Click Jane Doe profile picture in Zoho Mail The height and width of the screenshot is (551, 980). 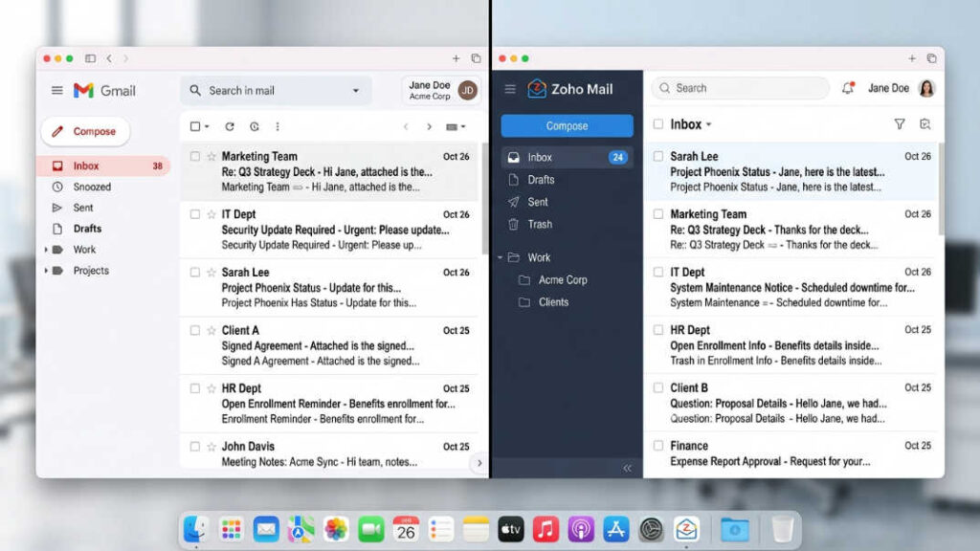(926, 88)
